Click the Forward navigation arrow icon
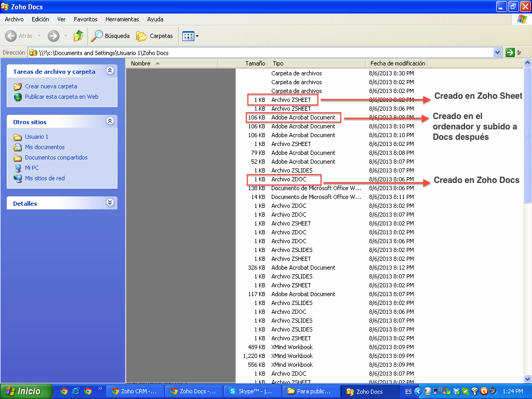The image size is (532, 399). coord(54,36)
